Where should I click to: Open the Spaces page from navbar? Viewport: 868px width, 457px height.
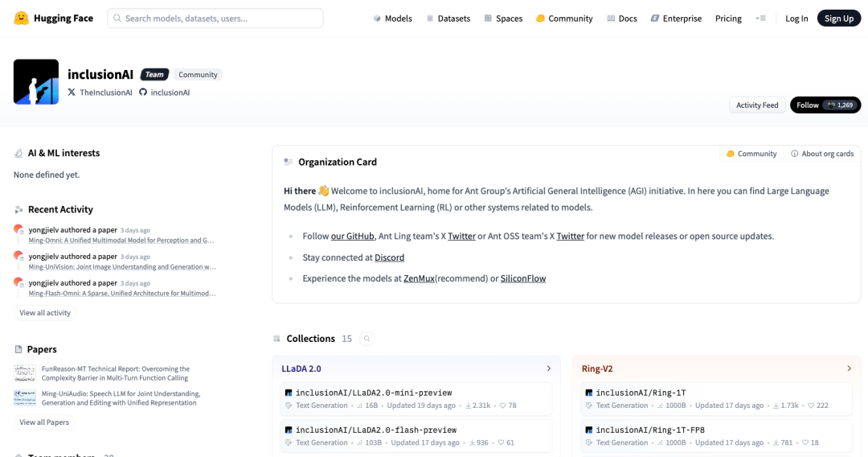tap(502, 19)
